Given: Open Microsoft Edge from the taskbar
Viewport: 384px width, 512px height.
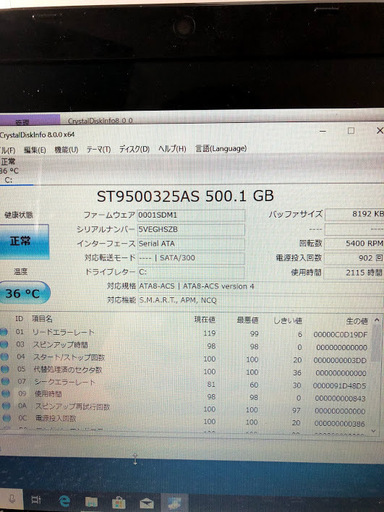Looking at the screenshot, I should [x=64, y=501].
